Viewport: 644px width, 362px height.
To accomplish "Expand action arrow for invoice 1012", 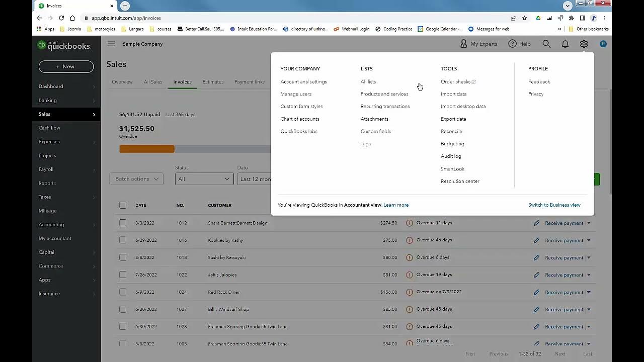I will pos(589,223).
